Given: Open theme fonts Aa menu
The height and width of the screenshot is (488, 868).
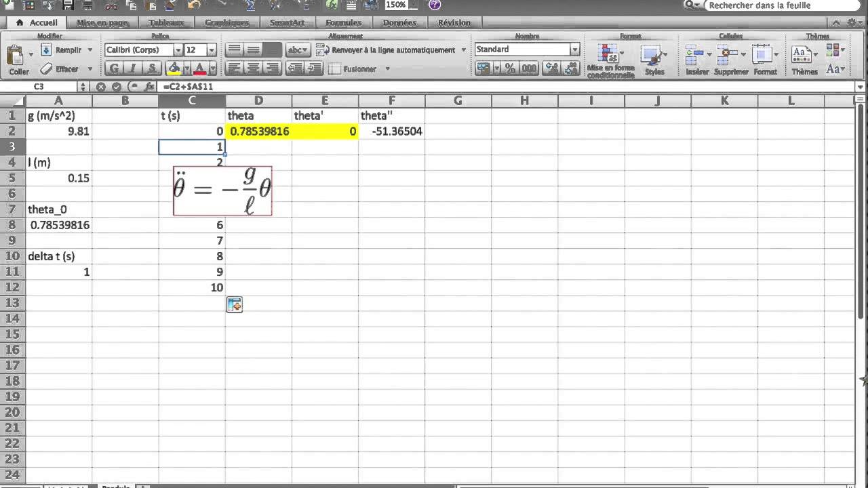Looking at the screenshot, I should pyautogui.click(x=835, y=69).
